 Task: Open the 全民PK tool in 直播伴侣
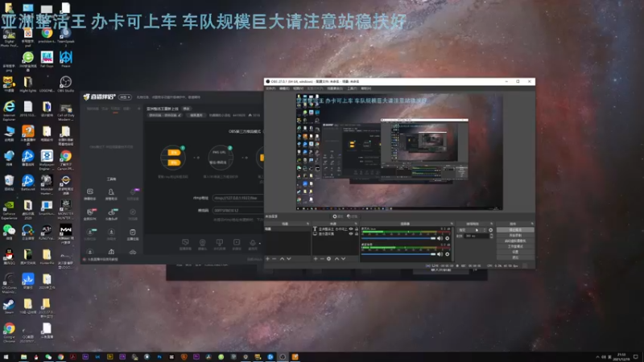pos(90,214)
